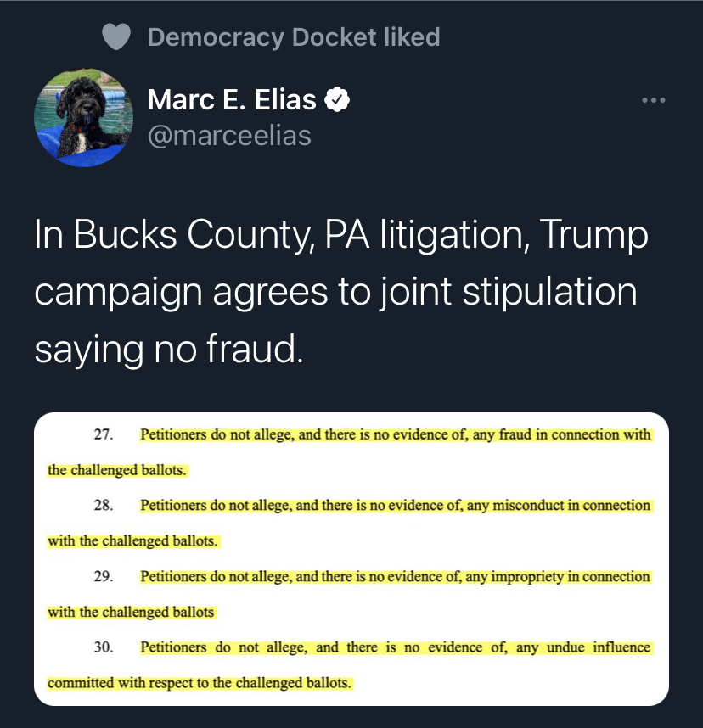Click highlighted paragraph 28 about misconduct
Screen dimensions: 703x728
pyautogui.click(x=395, y=506)
